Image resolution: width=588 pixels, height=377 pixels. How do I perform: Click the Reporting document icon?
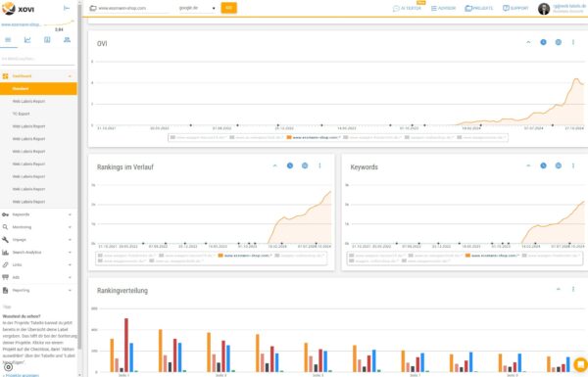[x=5, y=290]
